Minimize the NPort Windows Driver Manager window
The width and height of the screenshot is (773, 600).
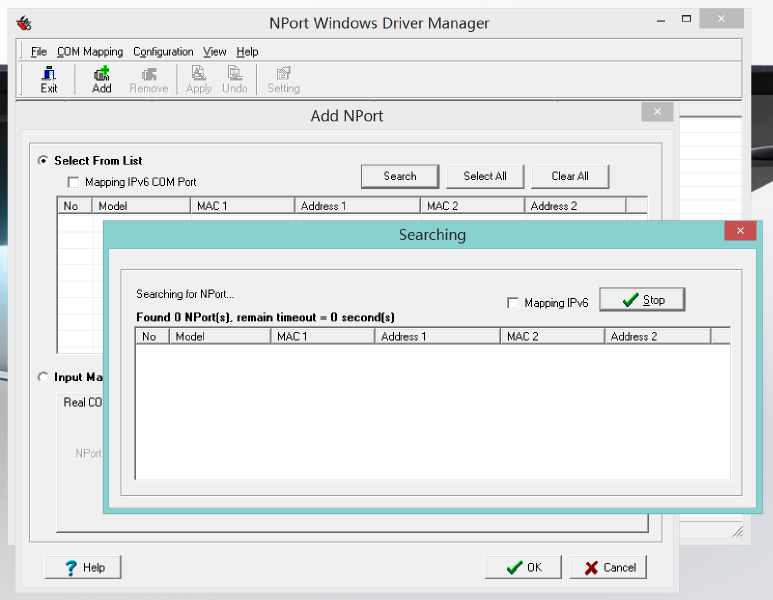pyautogui.click(x=661, y=21)
